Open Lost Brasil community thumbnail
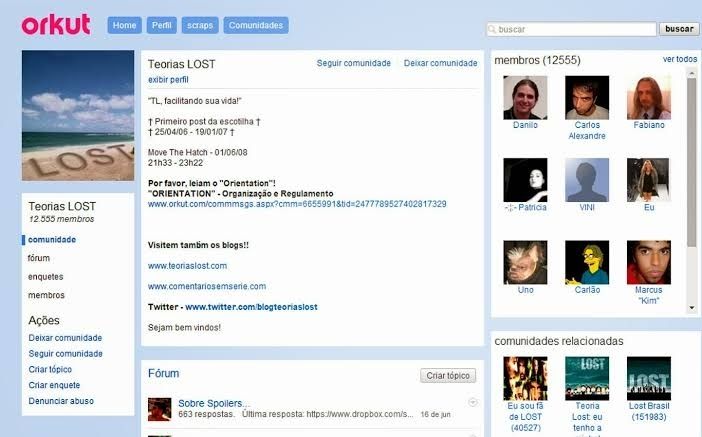Screen dimensions: 702x437 pos(649,378)
